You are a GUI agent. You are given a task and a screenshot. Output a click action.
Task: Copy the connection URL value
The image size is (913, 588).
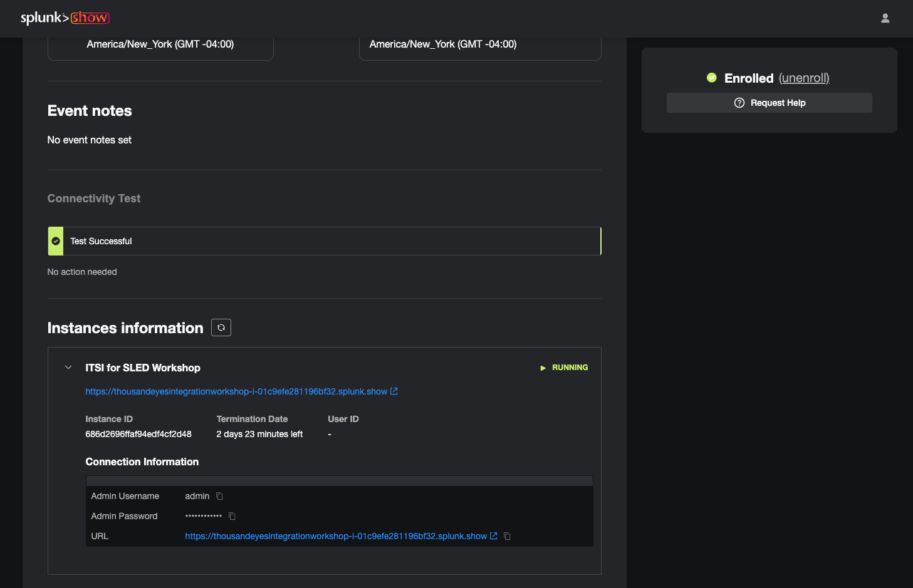click(x=507, y=536)
